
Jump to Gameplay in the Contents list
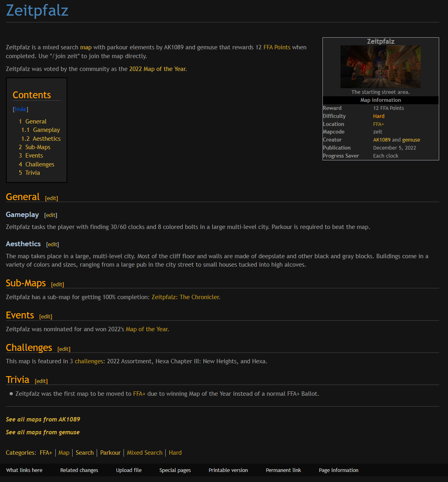point(41,130)
